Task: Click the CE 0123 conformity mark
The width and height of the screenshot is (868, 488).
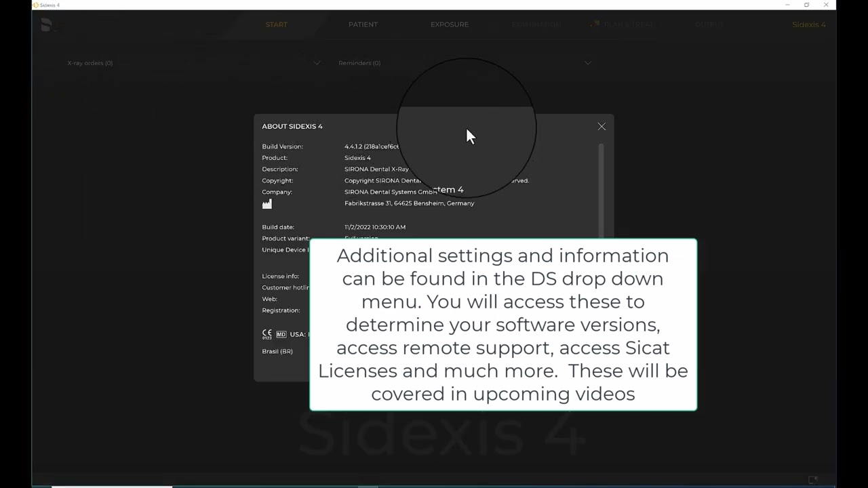Action: tap(267, 334)
